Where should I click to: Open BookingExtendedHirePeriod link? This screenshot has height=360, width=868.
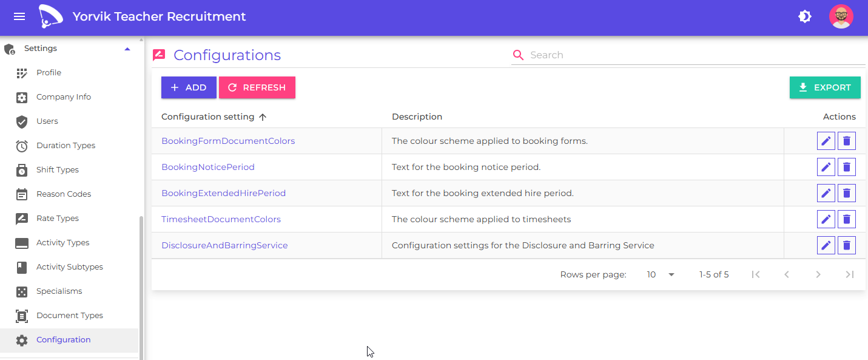coord(223,193)
